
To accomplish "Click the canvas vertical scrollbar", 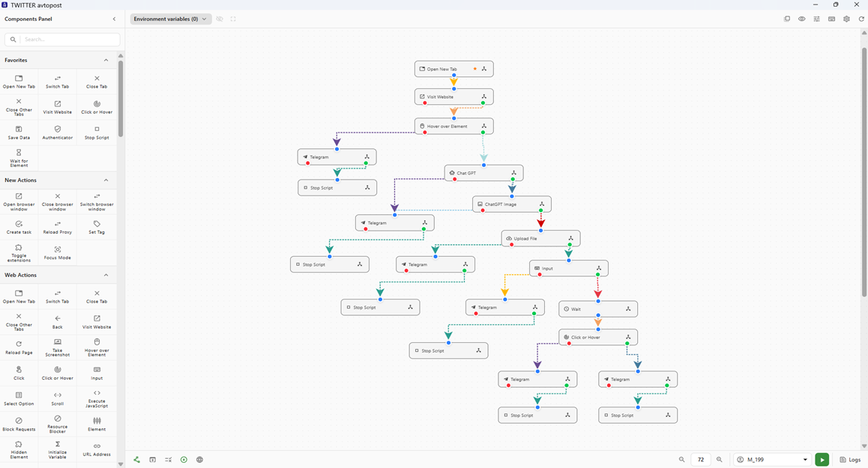I will 864,171.
